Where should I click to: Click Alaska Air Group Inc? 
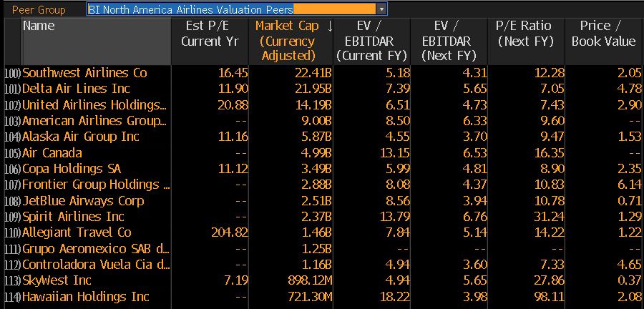(81, 137)
